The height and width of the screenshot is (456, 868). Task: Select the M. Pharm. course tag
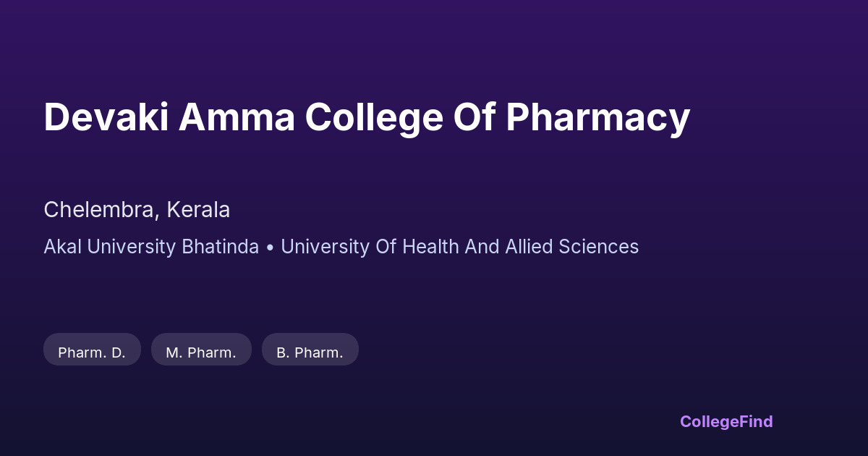(201, 352)
